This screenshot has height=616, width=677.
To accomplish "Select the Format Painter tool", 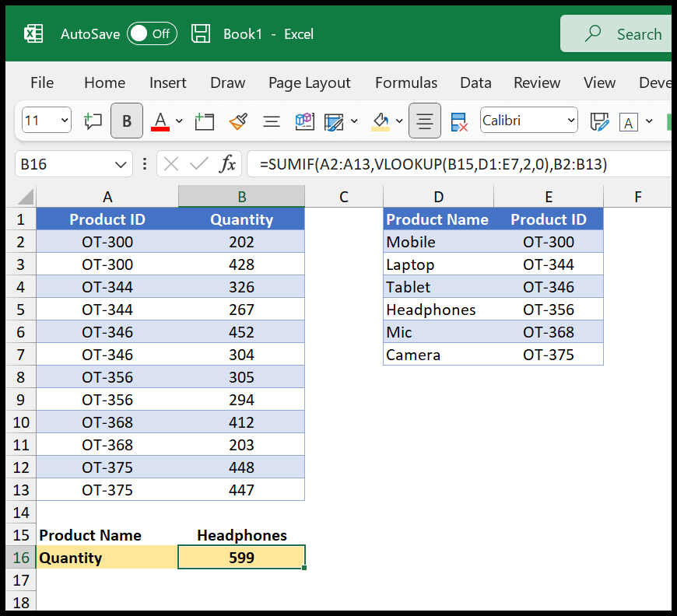I will click(238, 121).
